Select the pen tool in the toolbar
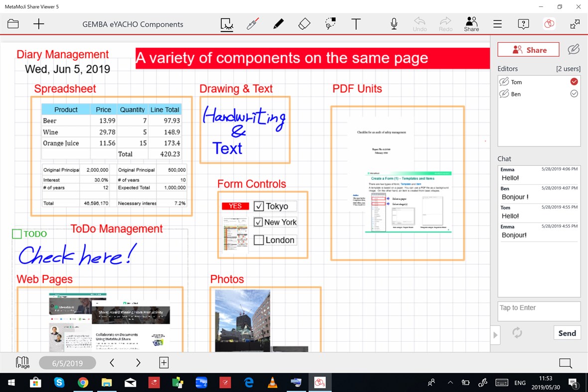Viewport: 588px width, 392px height. tap(278, 23)
